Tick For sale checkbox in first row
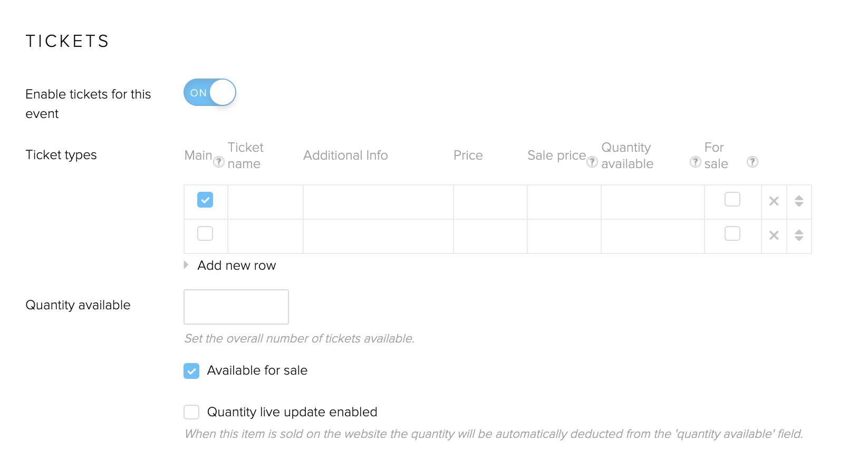The height and width of the screenshot is (450, 868). [x=732, y=199]
